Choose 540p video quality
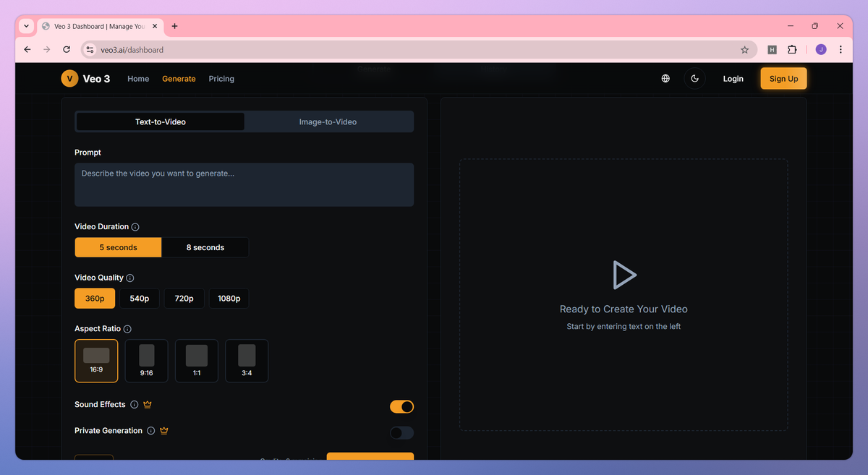Screen dimensions: 868x475 (140, 299)
